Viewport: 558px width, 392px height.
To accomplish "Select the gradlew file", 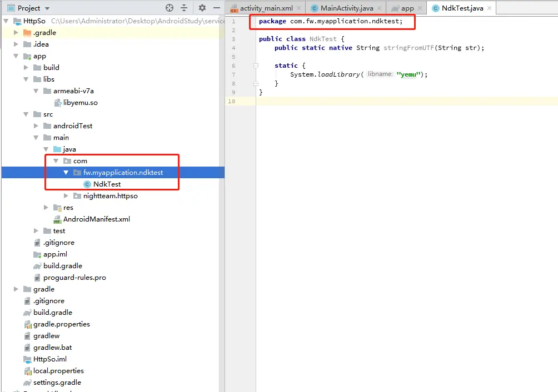I will [46, 336].
